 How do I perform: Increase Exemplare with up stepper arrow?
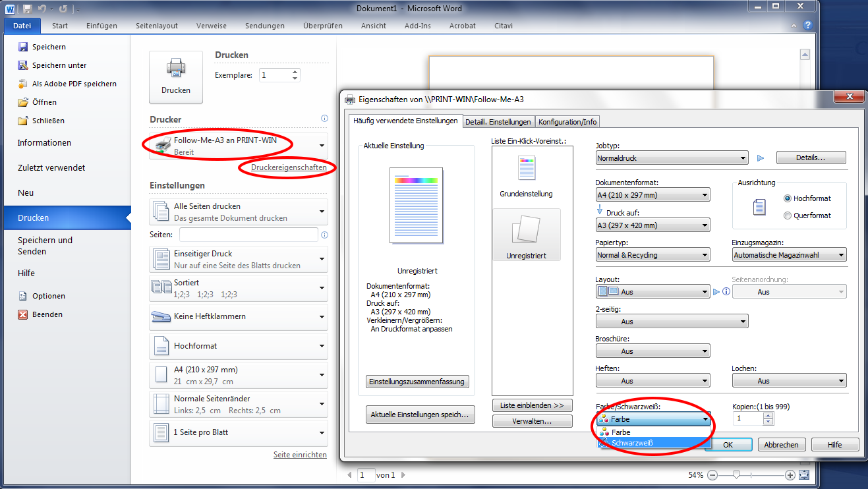point(295,71)
